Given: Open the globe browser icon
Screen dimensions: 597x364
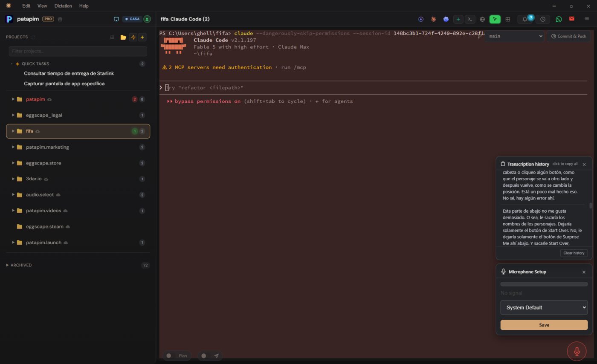Looking at the screenshot, I should coord(482,19).
